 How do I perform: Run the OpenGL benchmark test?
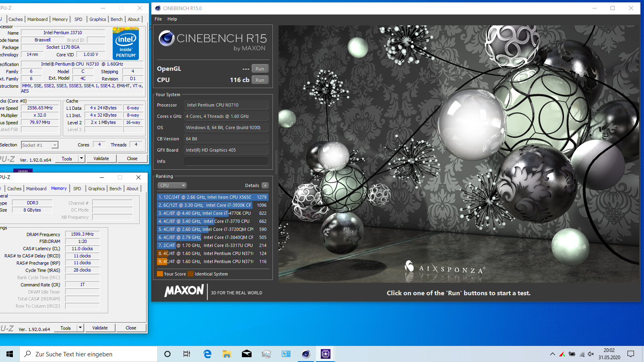260,69
